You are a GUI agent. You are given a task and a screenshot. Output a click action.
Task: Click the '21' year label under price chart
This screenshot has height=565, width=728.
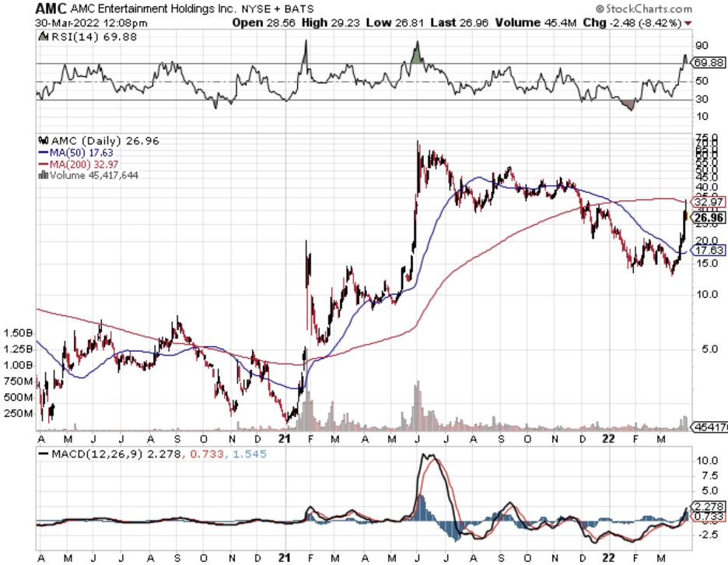tap(284, 439)
